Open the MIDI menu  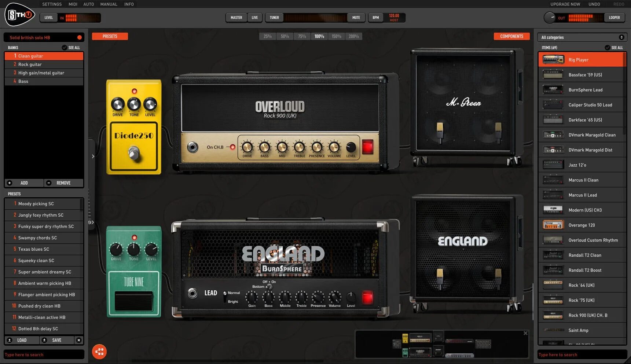point(73,4)
